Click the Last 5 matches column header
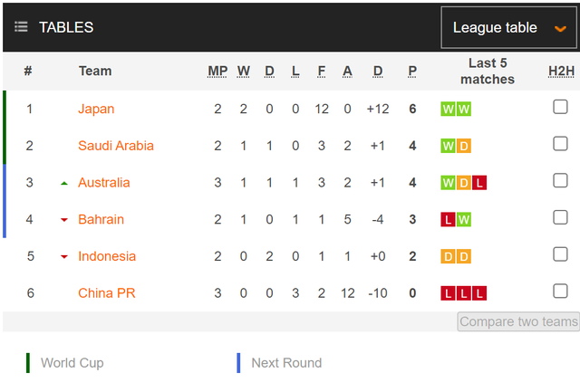The image size is (580, 392). coord(487,71)
